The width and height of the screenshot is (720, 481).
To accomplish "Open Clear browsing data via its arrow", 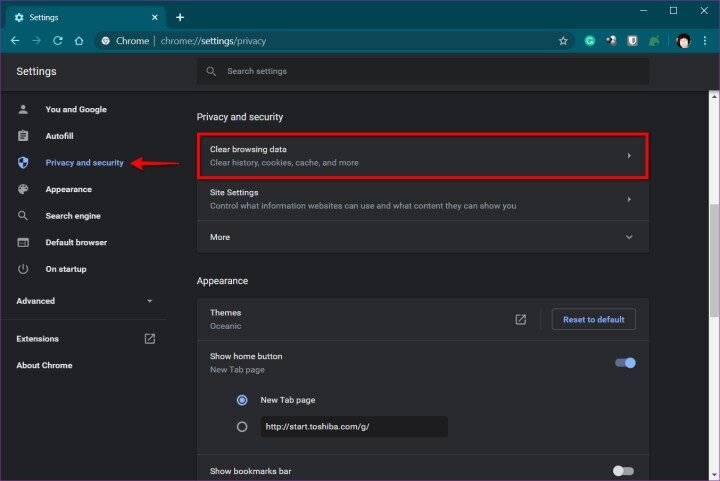I will pos(629,156).
